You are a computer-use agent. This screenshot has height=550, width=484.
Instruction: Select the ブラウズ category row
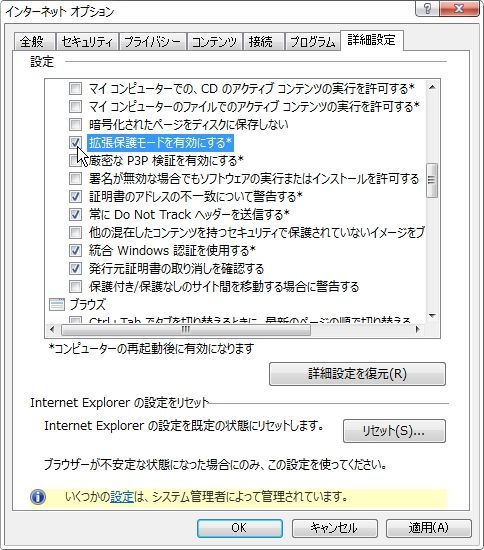(88, 304)
